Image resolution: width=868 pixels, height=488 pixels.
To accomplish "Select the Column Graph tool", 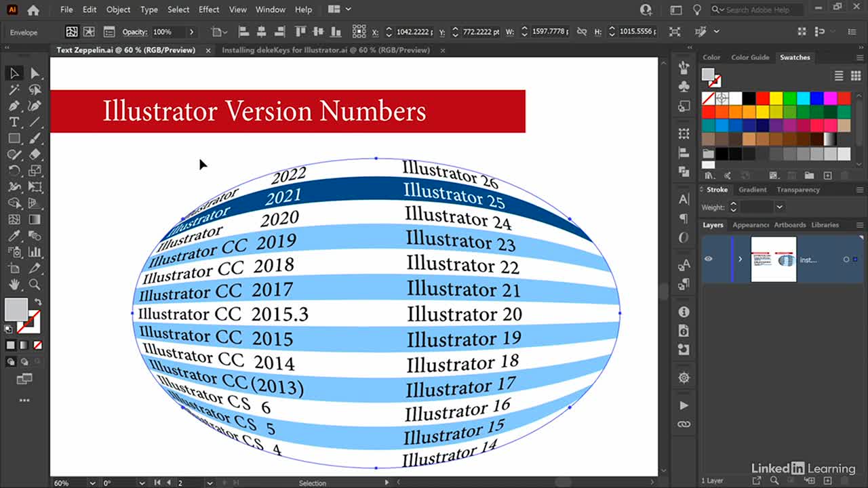I will 35,252.
